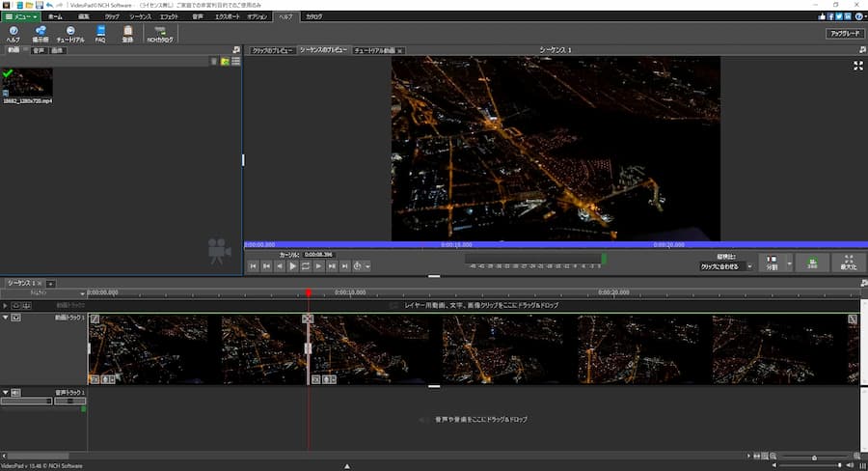Open the クリップに合わせる aspect ratio dropdown
The height and width of the screenshot is (471, 868).
[725, 266]
